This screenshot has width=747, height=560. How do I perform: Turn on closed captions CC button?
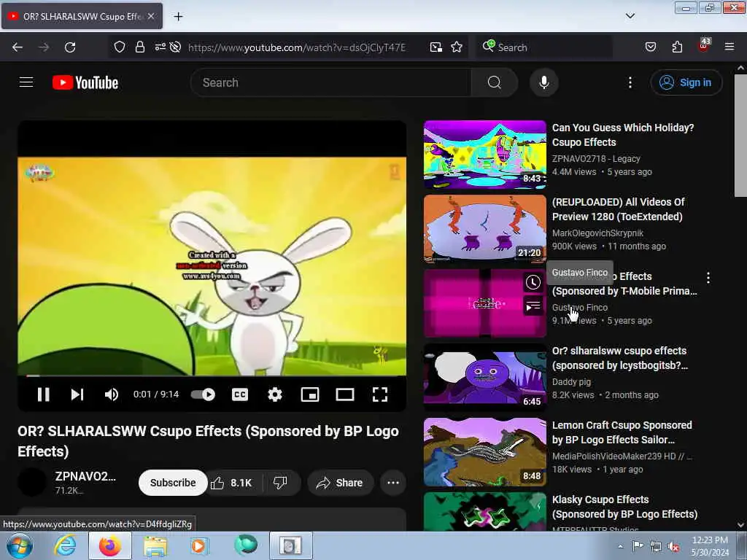click(x=239, y=394)
